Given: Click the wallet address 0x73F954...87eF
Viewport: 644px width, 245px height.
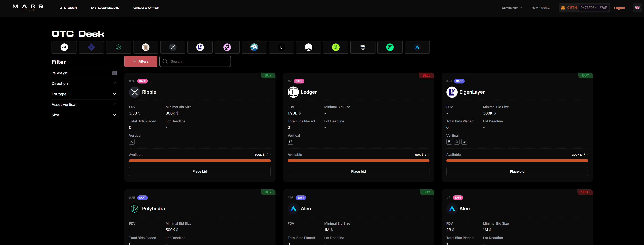Looking at the screenshot, I should [x=593, y=8].
